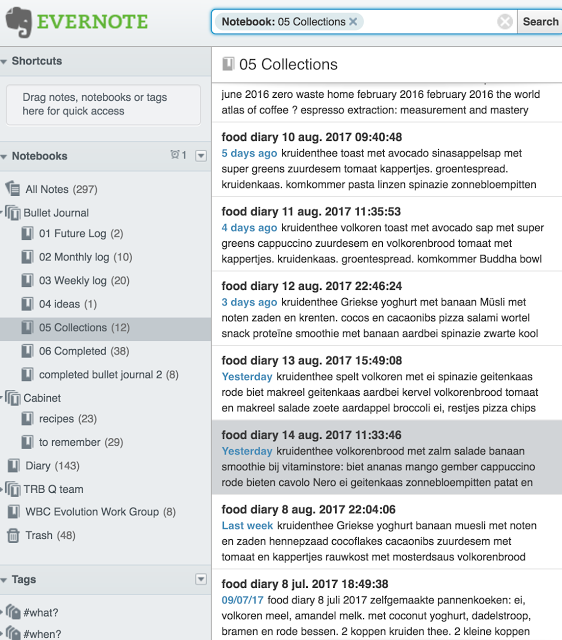Click the Cabinet stack icon

click(x=13, y=398)
